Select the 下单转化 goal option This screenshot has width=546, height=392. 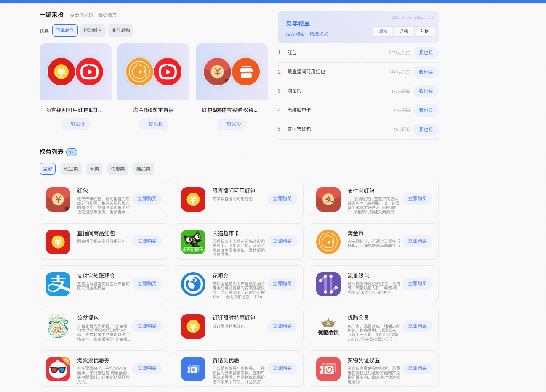click(65, 30)
